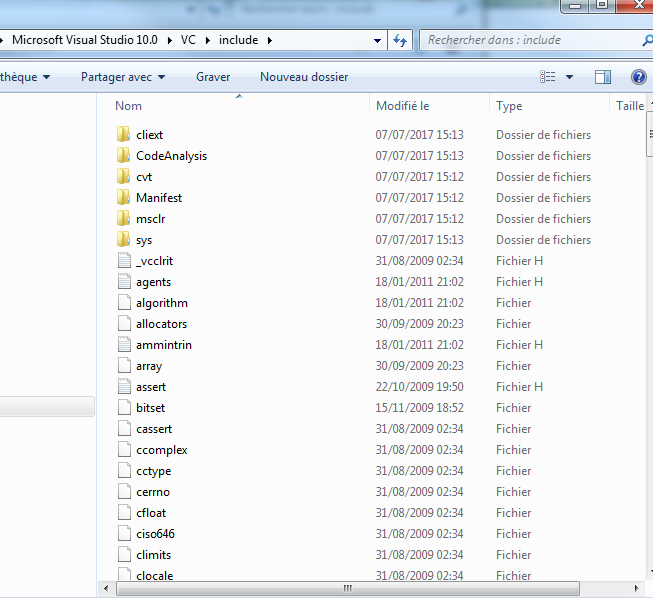Click the _vcclrit header file icon
The image size is (653, 598).
124,261
